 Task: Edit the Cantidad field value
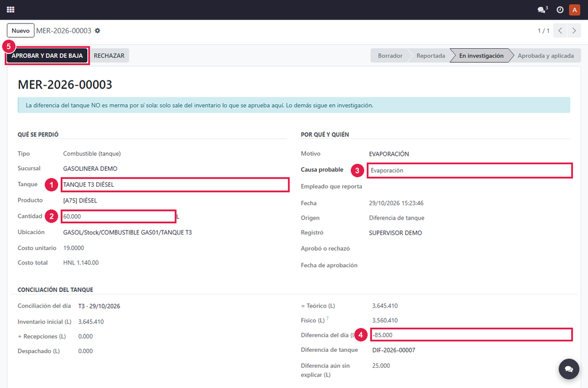pyautogui.click(x=118, y=217)
